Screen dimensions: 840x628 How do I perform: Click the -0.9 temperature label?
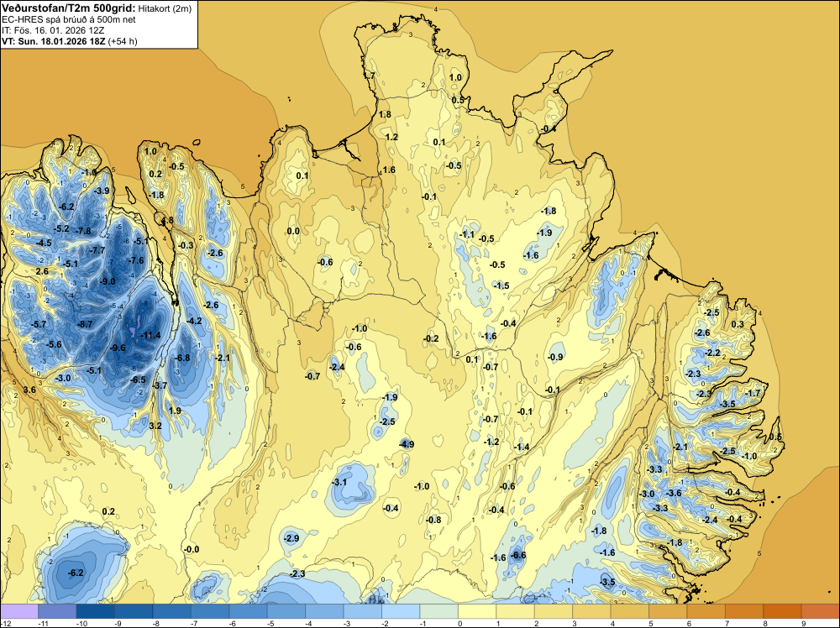point(555,357)
